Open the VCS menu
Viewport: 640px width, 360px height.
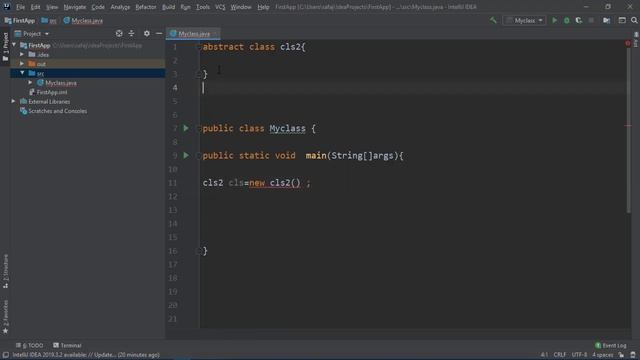[220, 7]
